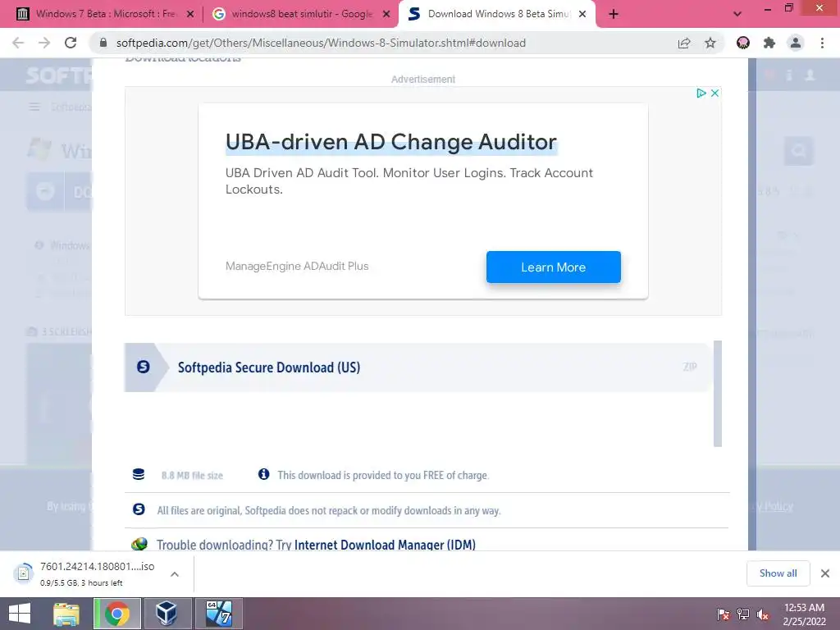This screenshot has height=630, width=840.
Task: Bookmark this page with the star icon
Action: pyautogui.click(x=710, y=43)
